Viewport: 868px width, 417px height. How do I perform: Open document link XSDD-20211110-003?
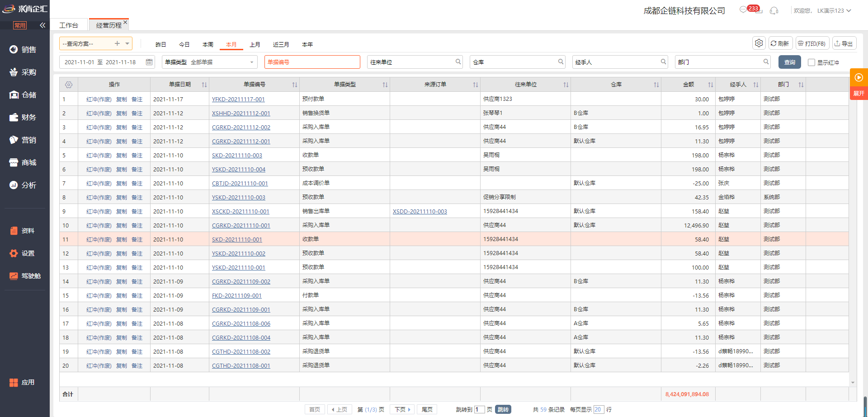pyautogui.click(x=420, y=212)
